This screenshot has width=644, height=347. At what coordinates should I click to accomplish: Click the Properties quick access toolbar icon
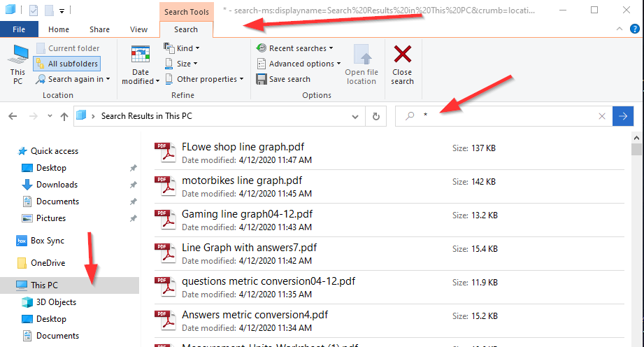click(x=34, y=10)
